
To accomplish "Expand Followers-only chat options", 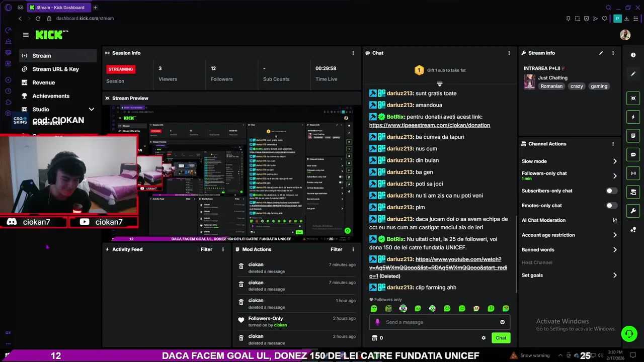I will pos(569,175).
